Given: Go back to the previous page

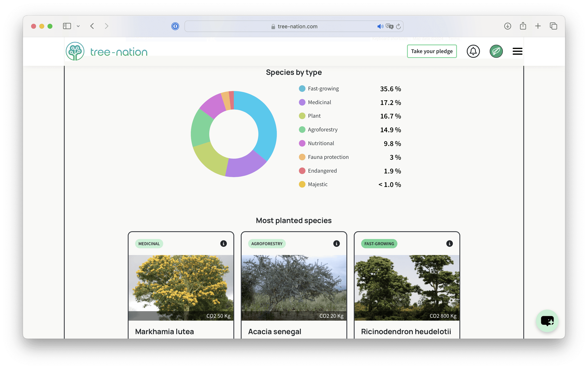Looking at the screenshot, I should [92, 26].
